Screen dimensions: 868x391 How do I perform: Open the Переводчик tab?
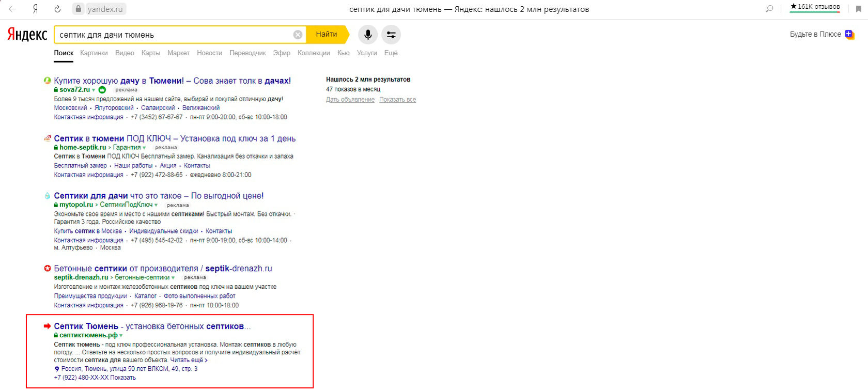pyautogui.click(x=247, y=53)
